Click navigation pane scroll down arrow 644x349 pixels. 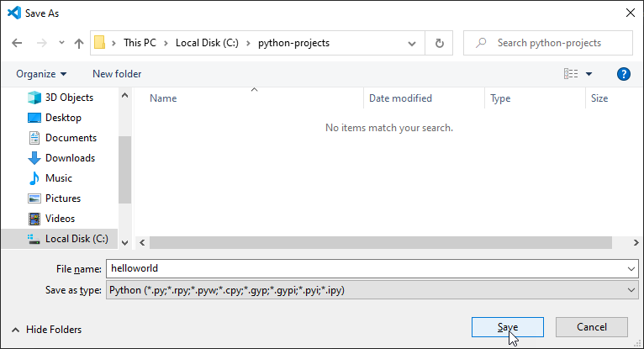pyautogui.click(x=125, y=243)
